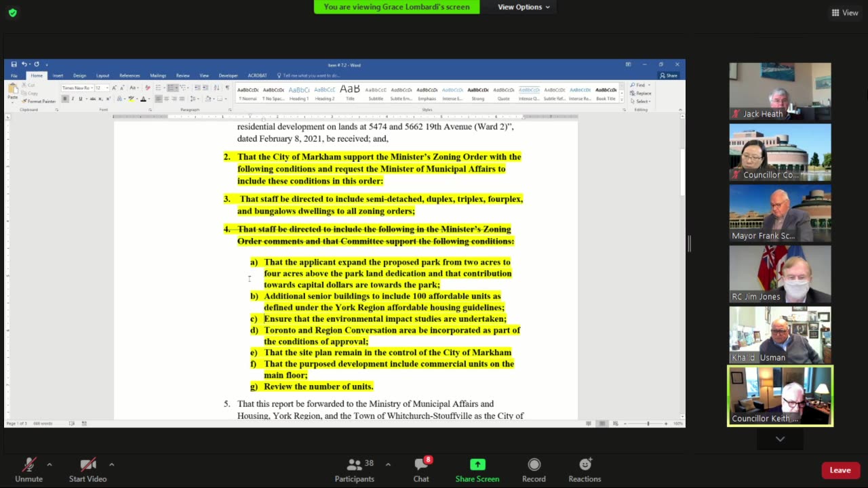Toggle Bold formatting
The width and height of the screenshot is (868, 488).
[65, 99]
